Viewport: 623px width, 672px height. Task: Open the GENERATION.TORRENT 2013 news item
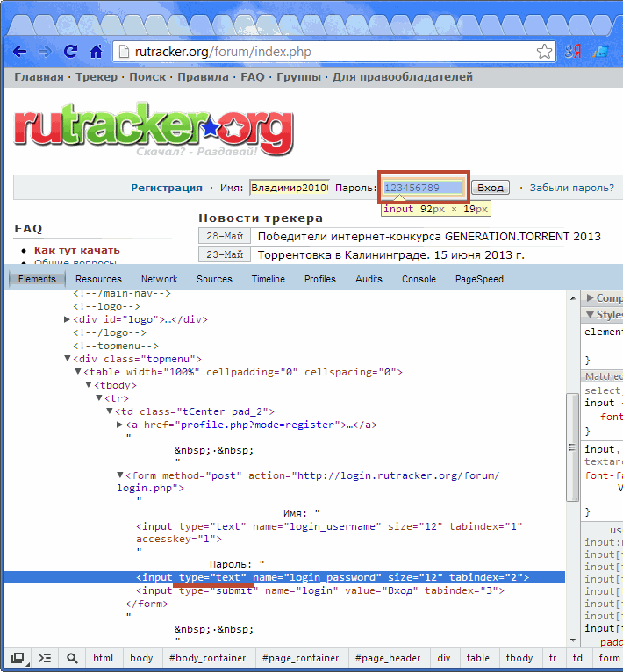coord(429,236)
